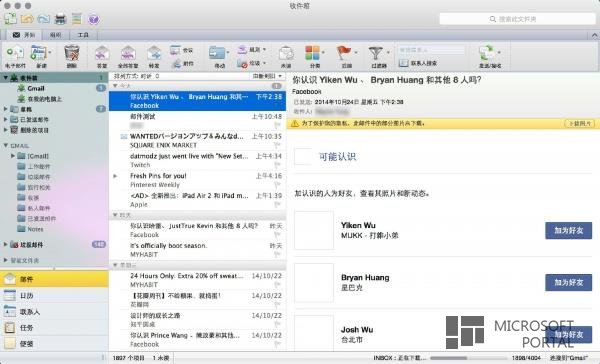Screen dimensions: 600x364
Task: Create a new e-mail with ribbon envelope icon
Action: tap(15, 53)
